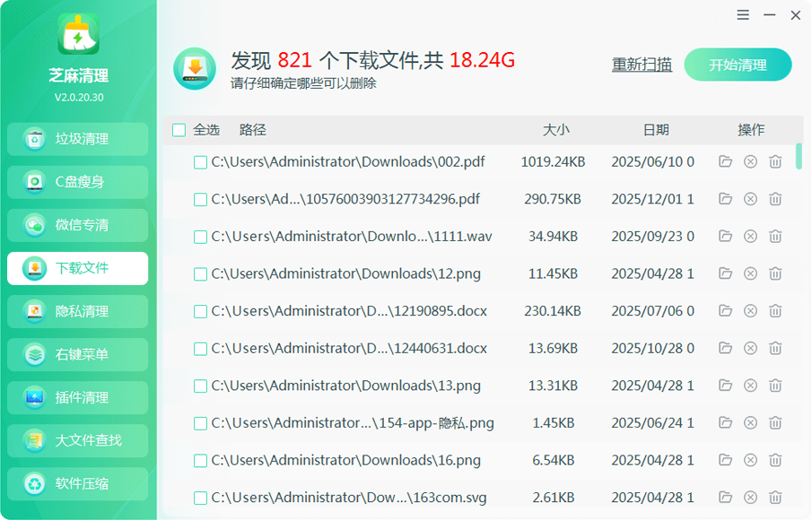Check the 全选 select-all checkbox
Viewport: 812px width, 520px height.
(x=179, y=129)
